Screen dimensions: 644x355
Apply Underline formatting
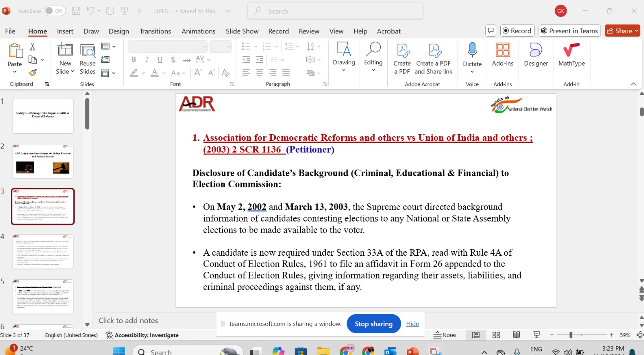pyautogui.click(x=160, y=60)
